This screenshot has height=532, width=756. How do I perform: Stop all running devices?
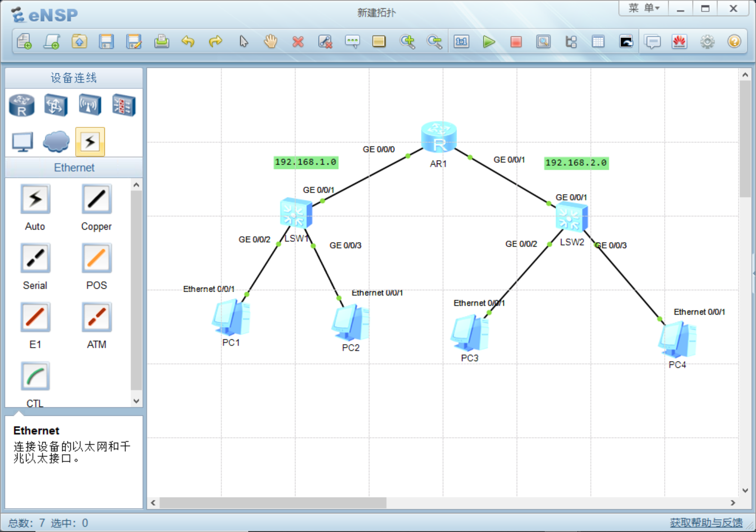coord(516,42)
